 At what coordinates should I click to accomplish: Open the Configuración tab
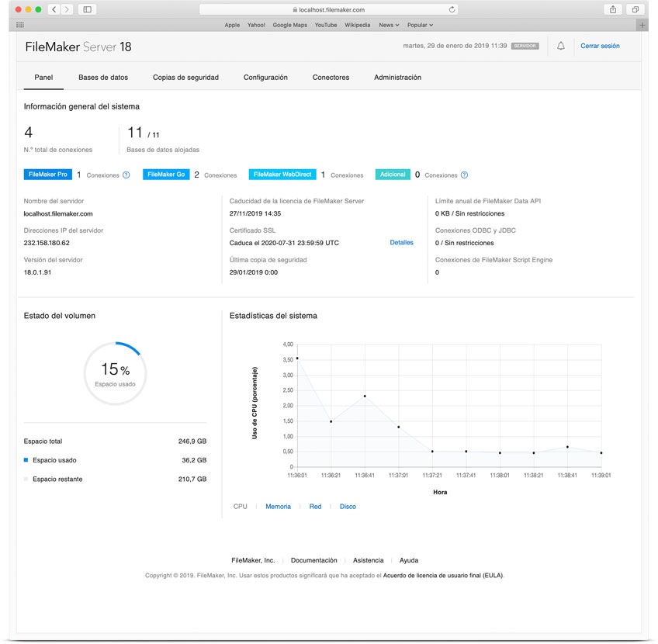coord(265,78)
